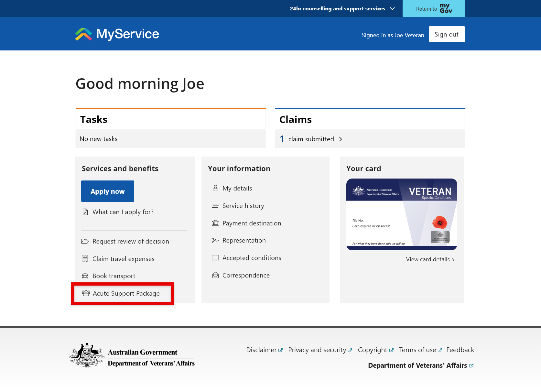This screenshot has width=541, height=392.
Task: Click the car icon beside Book transport
Action: point(85,276)
